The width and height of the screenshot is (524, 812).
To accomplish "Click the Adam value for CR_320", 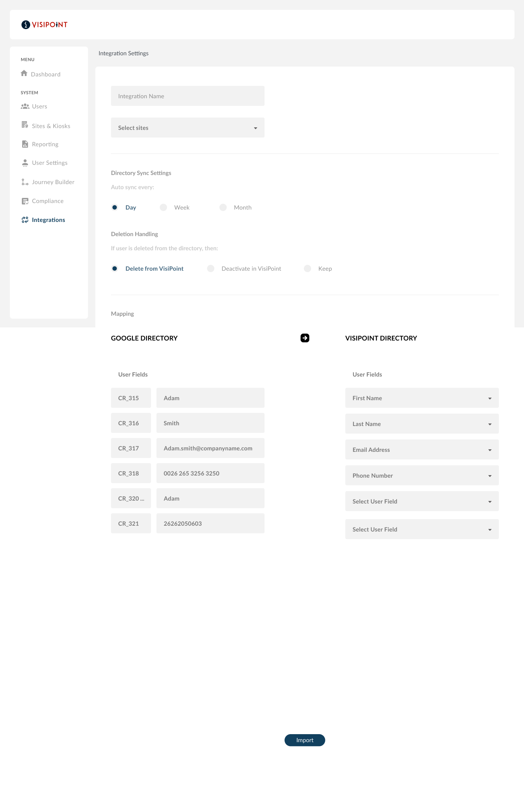I will pos(210,498).
